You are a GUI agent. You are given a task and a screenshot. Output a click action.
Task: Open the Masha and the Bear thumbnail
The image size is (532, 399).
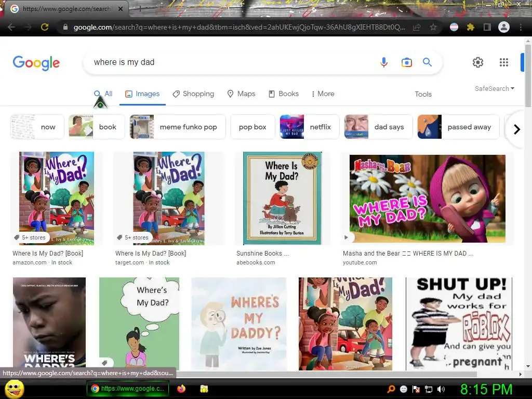pyautogui.click(x=428, y=198)
